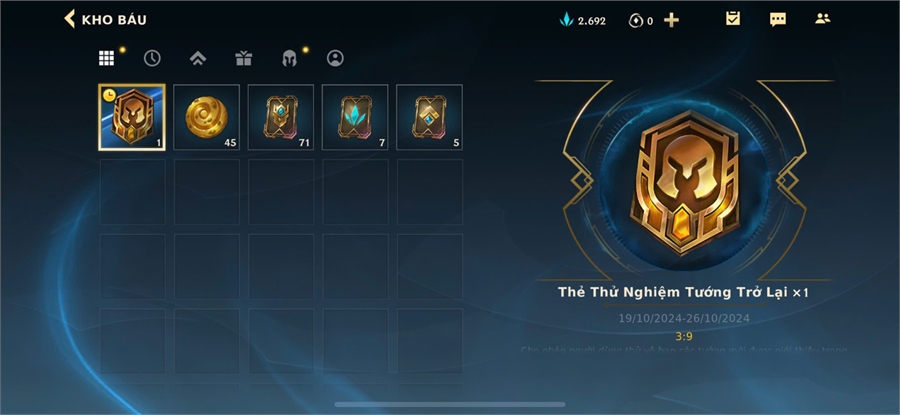Viewport: 900px width, 415px height.
Task: Switch to the clock timed-items tab
Action: (x=152, y=58)
